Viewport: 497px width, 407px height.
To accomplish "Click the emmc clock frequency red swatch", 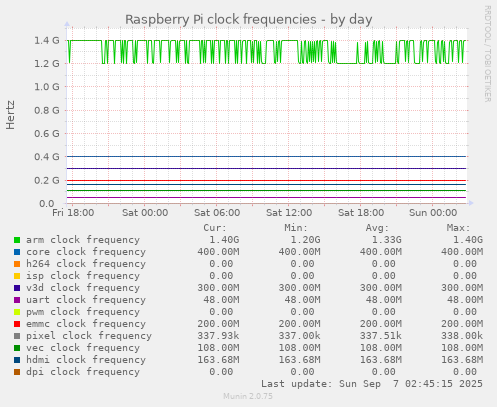I will pos(17,324).
